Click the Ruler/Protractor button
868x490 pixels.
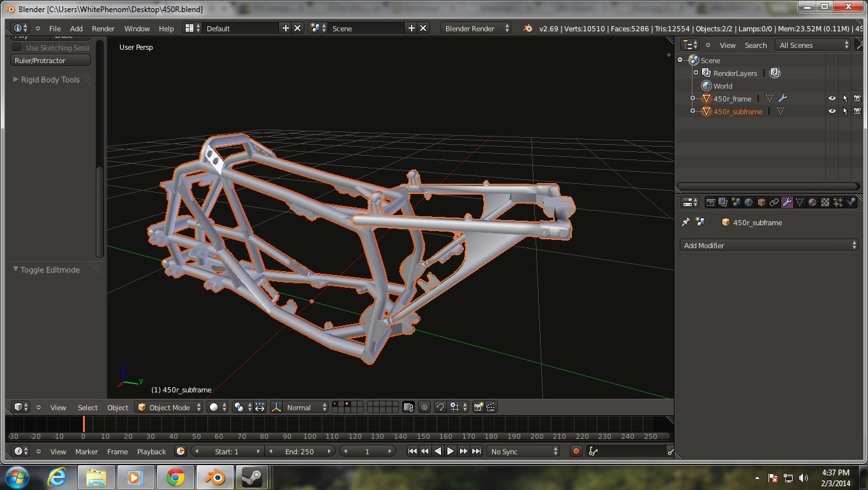(x=50, y=61)
